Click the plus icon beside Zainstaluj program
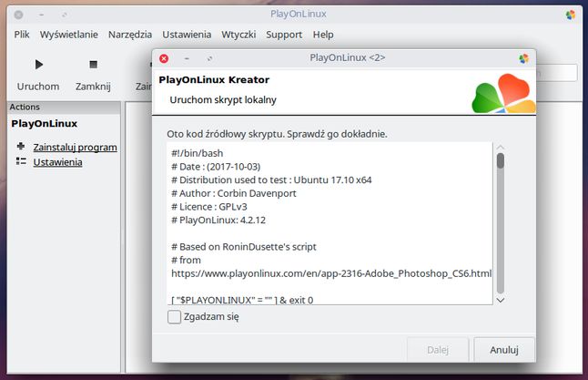Image resolution: width=588 pixels, height=380 pixels. click(x=21, y=146)
